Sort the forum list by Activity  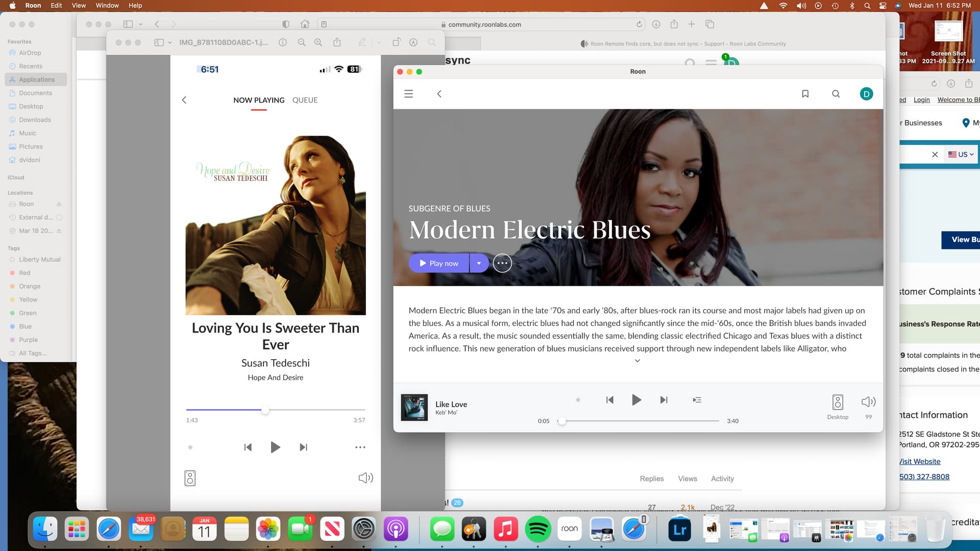pos(722,479)
